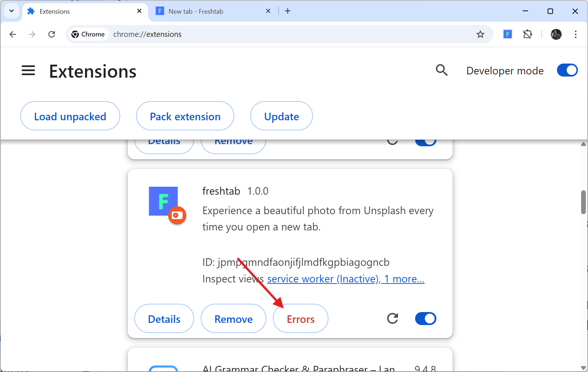Click the Freshtab icon in the browser toolbar
This screenshot has width=588, height=372.
508,34
